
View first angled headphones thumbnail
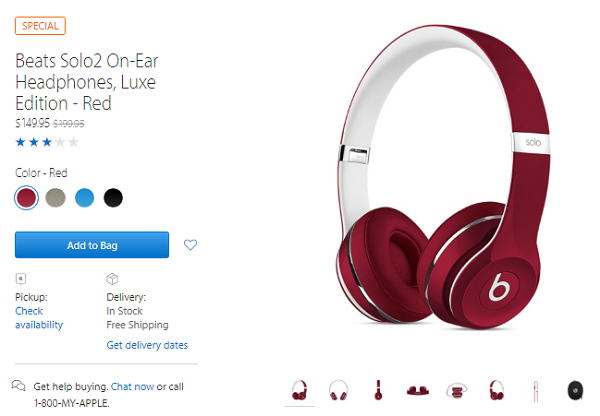click(299, 389)
